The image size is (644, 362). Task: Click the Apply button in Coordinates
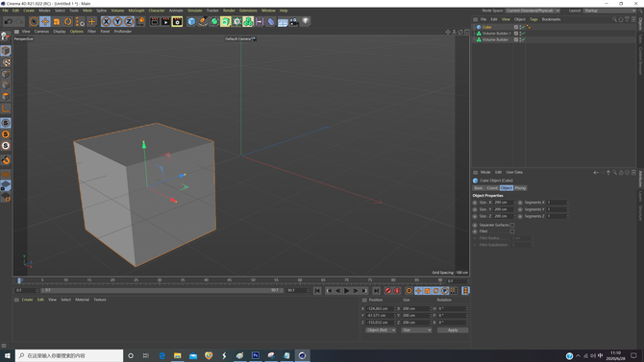tap(453, 330)
